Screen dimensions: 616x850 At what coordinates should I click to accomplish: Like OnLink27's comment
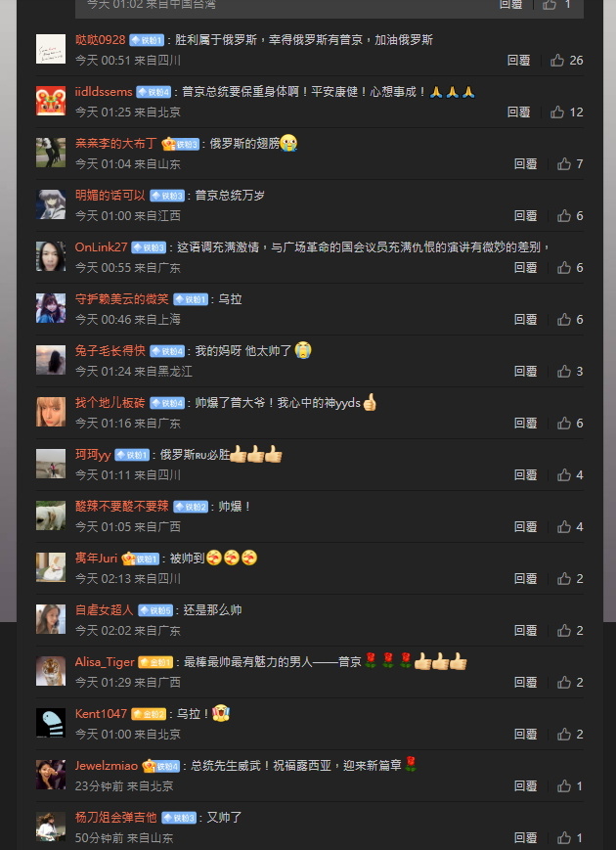564,267
